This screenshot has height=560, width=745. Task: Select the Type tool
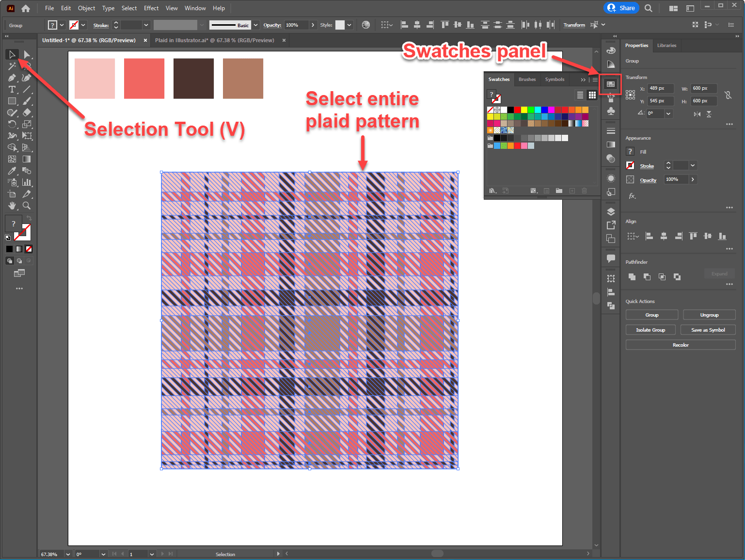tap(12, 89)
